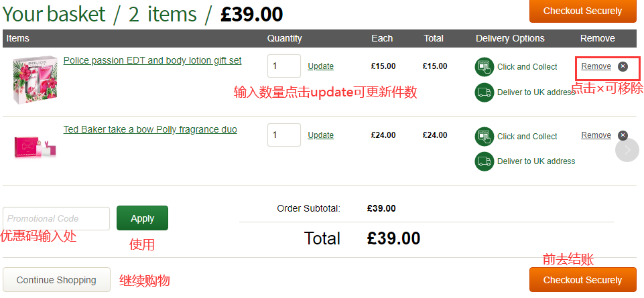Viewport: 644px width, 298px height.
Task: Click the Promotional Code input box
Action: (56, 219)
